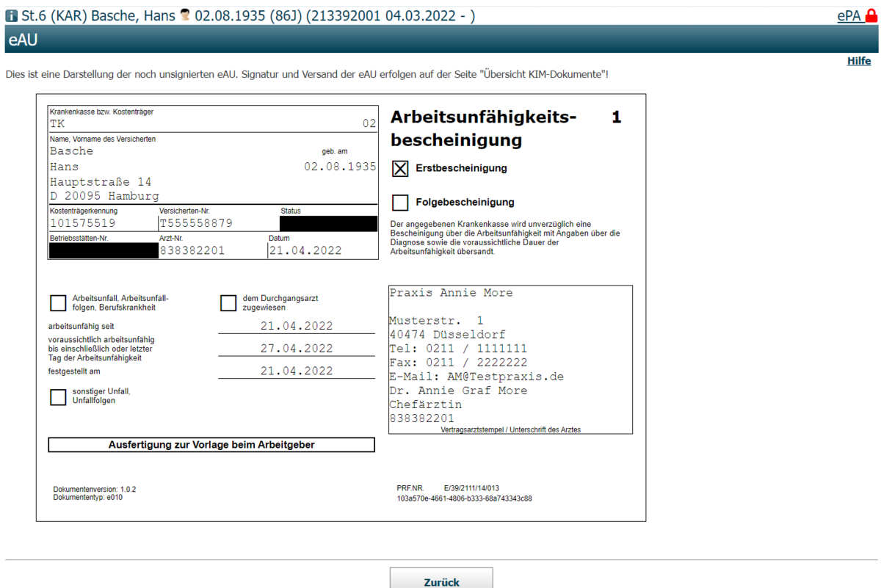This screenshot has width=881, height=588.
Task: Check the Folgebescheinigung checkbox
Action: pyautogui.click(x=400, y=203)
